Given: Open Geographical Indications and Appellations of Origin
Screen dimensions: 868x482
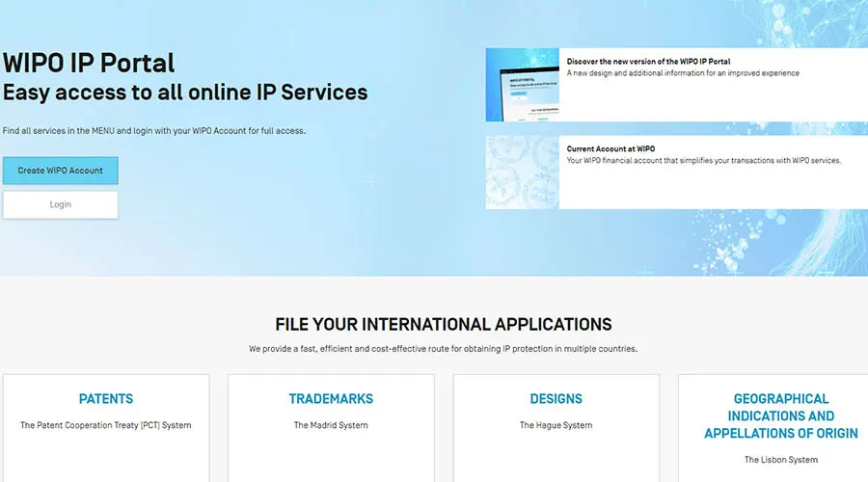Looking at the screenshot, I should [x=781, y=416].
